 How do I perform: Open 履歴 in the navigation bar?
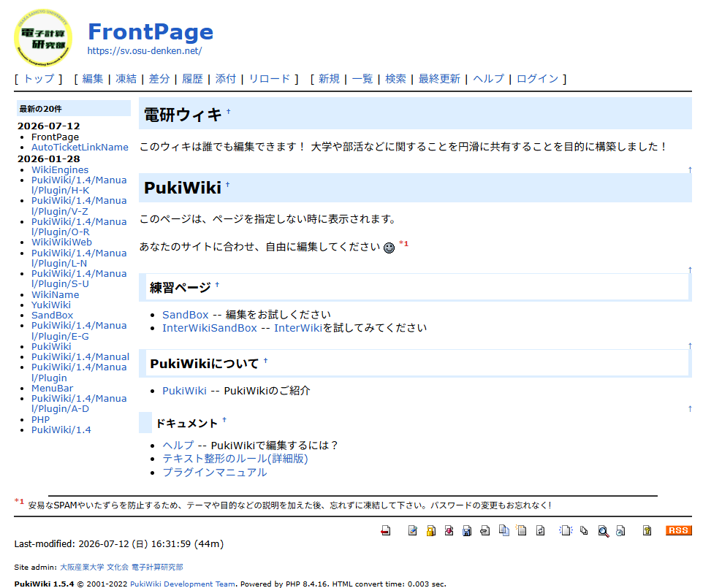[x=192, y=79]
